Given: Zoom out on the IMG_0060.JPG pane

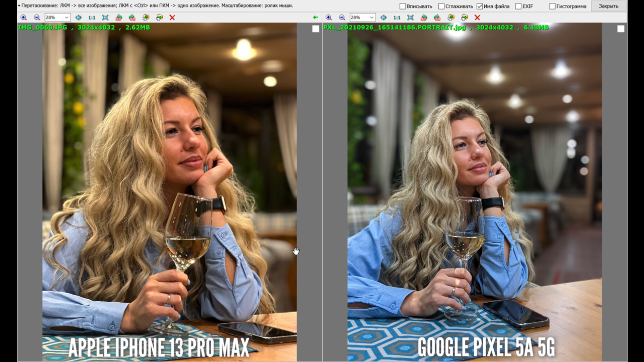Looking at the screenshot, I should [37, 17].
